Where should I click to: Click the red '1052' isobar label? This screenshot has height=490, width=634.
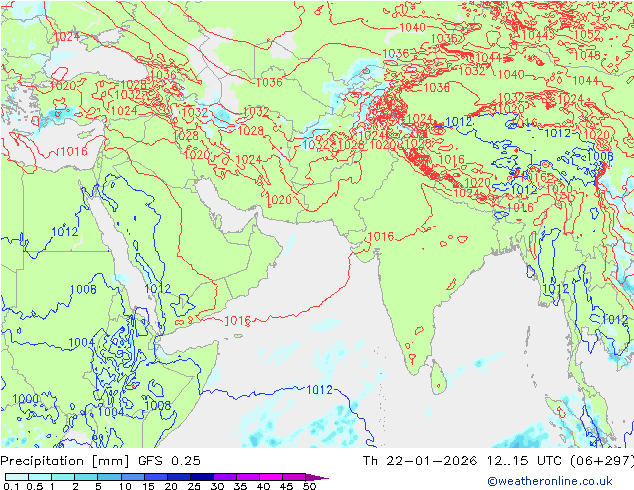[x=587, y=35]
